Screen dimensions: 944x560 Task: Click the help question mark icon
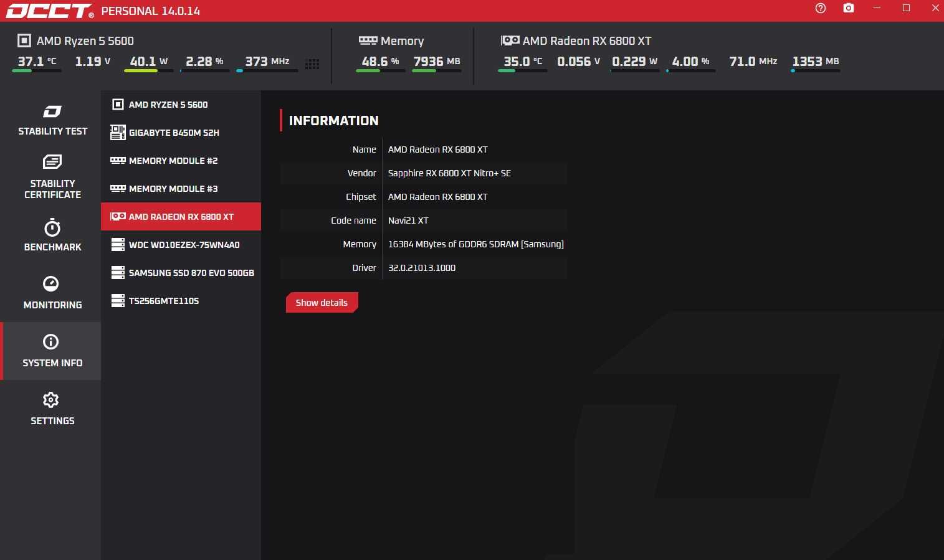821,8
